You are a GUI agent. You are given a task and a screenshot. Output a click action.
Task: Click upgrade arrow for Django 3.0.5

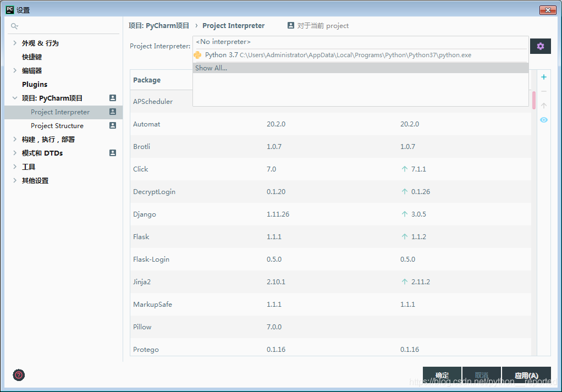[405, 214]
